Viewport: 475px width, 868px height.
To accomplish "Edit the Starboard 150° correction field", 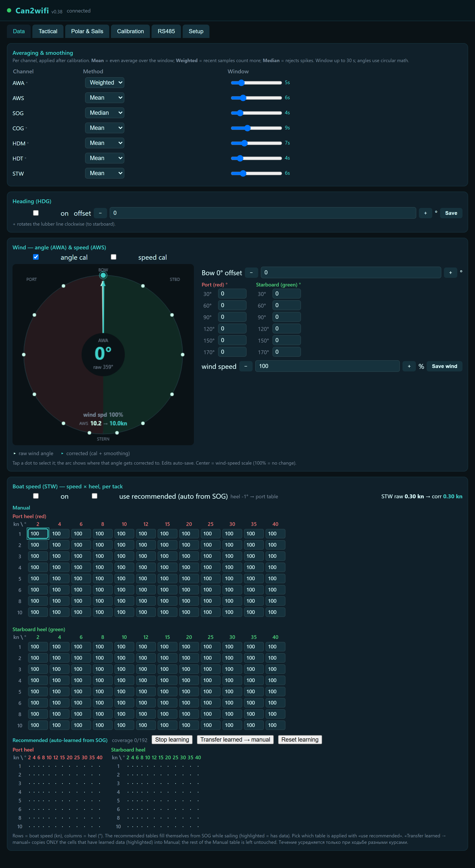I will [287, 340].
